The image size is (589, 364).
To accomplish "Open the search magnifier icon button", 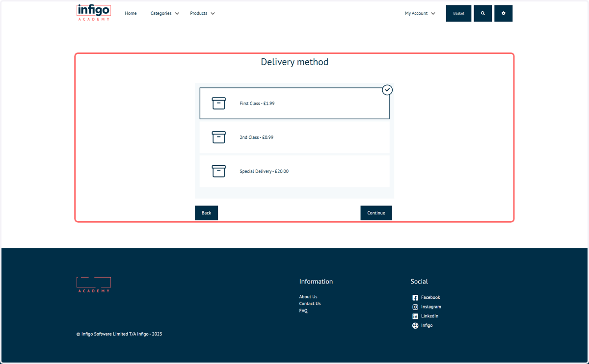I will [482, 14].
